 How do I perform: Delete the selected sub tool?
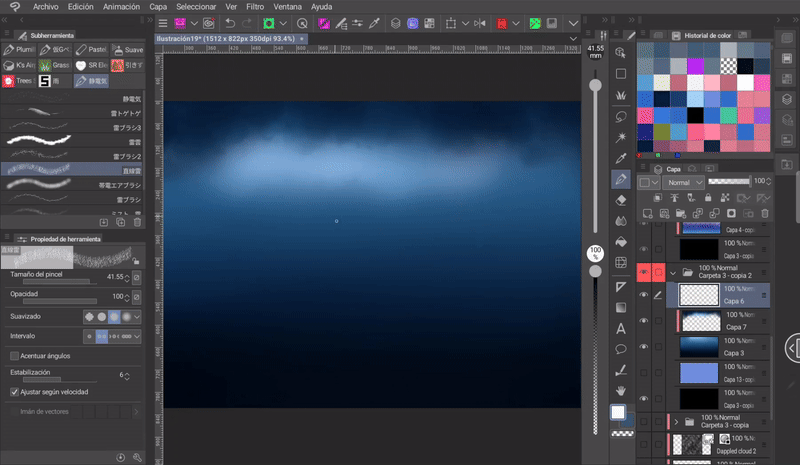coord(137,222)
